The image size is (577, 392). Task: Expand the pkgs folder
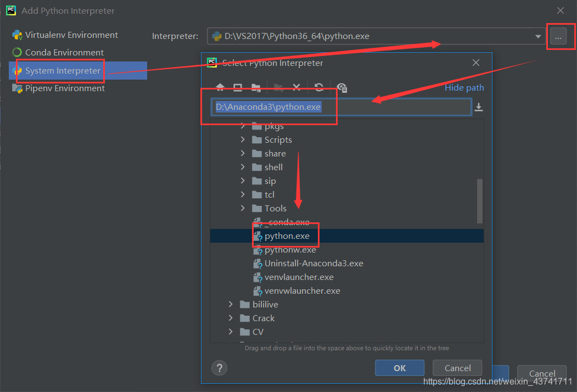[243, 126]
